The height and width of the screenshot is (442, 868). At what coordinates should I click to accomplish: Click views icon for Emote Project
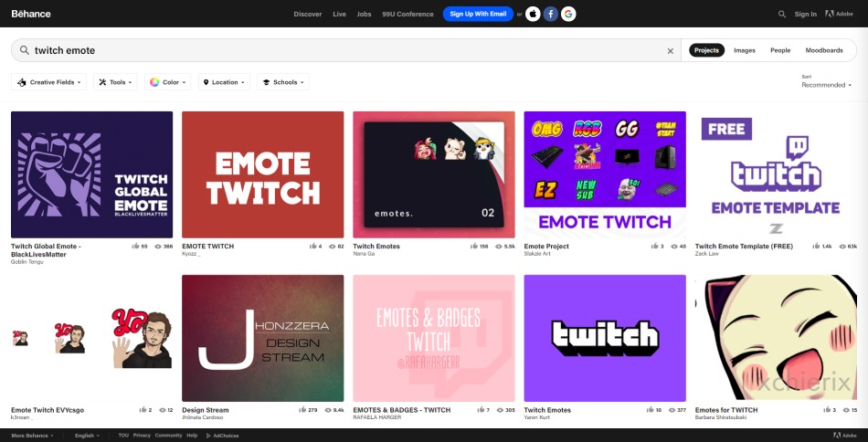click(x=675, y=247)
